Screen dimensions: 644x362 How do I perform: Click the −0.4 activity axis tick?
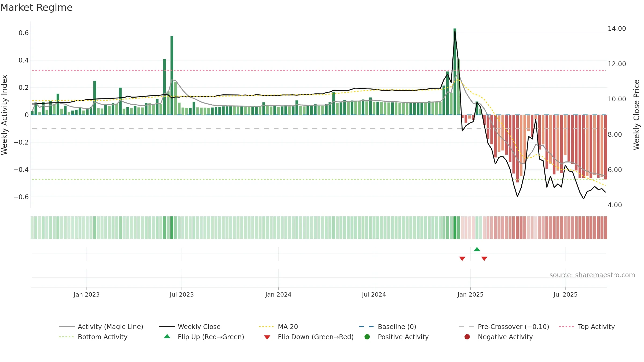point(21,170)
